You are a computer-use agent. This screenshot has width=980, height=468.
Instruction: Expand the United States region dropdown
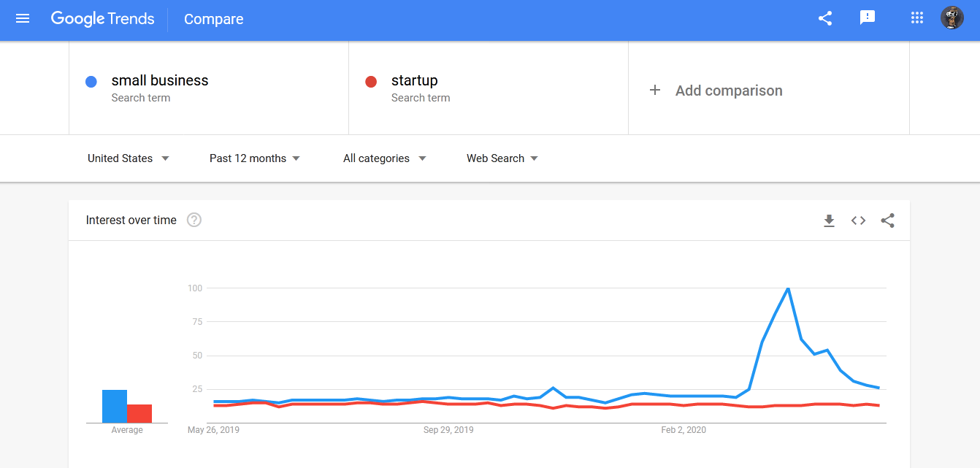129,158
